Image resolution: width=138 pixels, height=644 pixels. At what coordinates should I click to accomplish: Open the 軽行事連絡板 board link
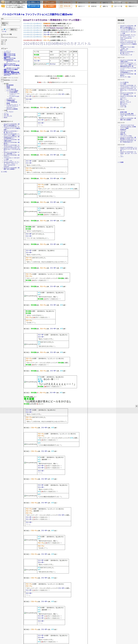click(10, 85)
